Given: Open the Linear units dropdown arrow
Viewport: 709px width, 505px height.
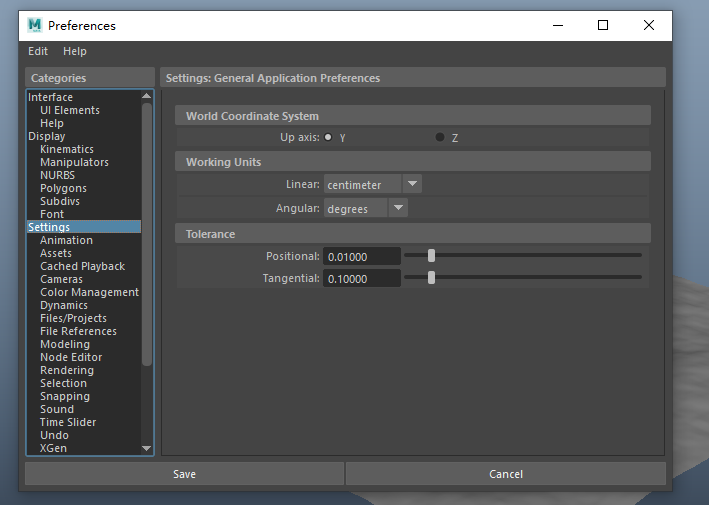Looking at the screenshot, I should tap(412, 184).
